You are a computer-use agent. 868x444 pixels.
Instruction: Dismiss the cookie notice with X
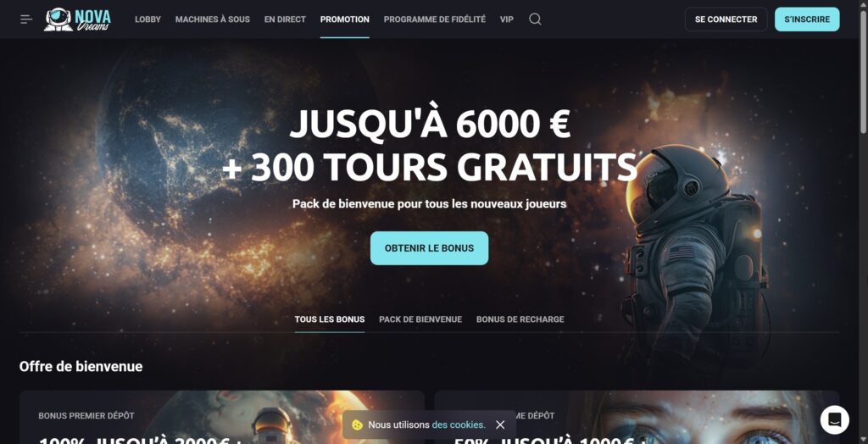(x=500, y=425)
